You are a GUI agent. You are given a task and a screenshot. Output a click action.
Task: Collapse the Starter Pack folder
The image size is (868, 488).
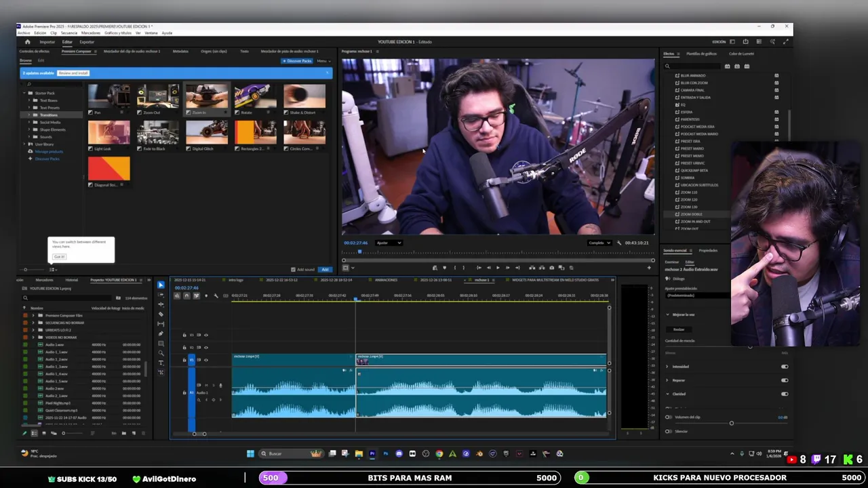point(24,93)
